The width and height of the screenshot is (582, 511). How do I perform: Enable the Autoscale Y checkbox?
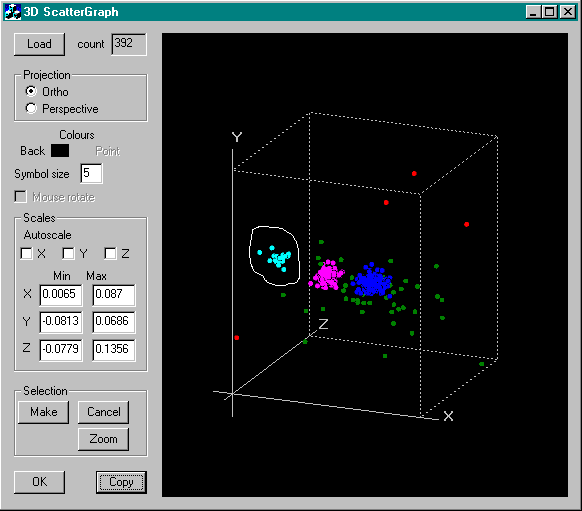(68, 253)
